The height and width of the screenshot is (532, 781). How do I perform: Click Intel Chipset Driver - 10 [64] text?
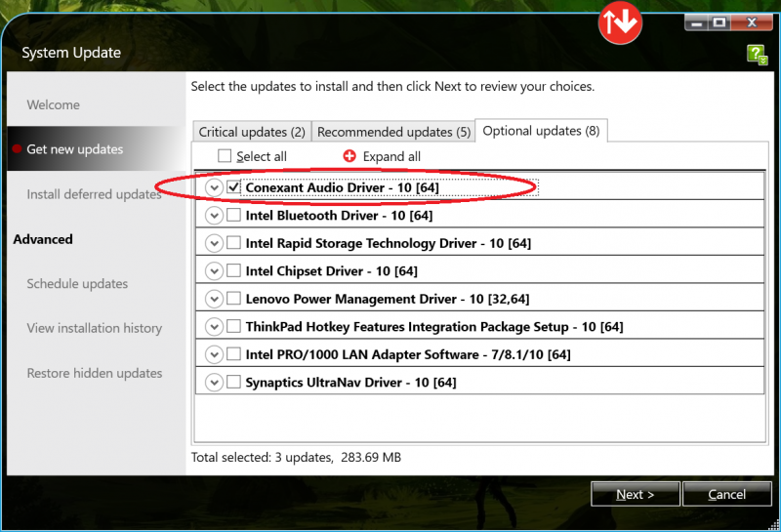pyautogui.click(x=331, y=271)
